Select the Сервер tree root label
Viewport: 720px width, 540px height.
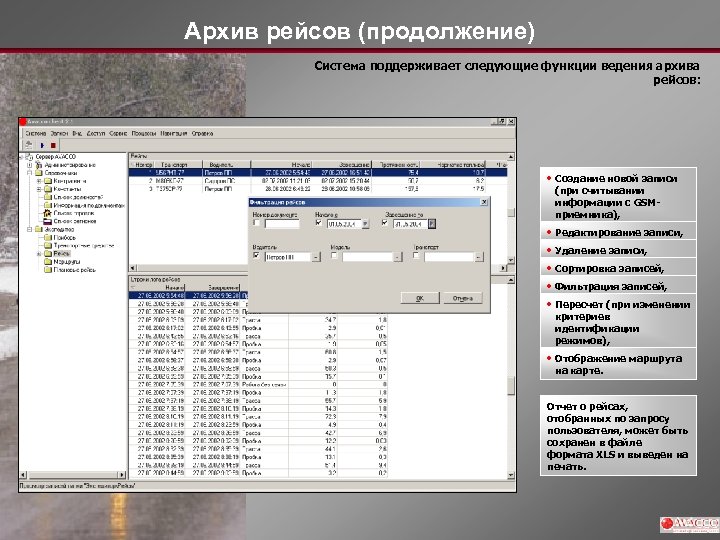pos(56,157)
